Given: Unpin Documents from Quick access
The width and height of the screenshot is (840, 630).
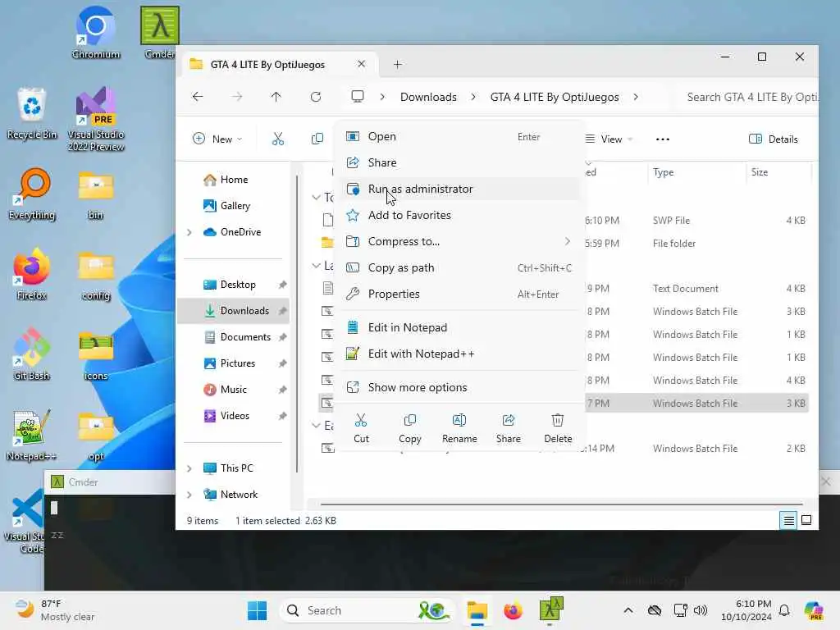Looking at the screenshot, I should (282, 337).
